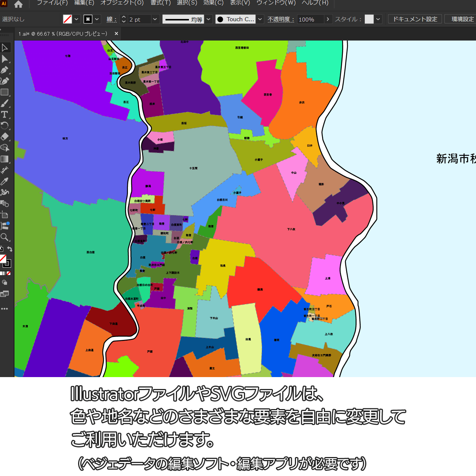476x476 pixels.
Task: Select the Direct Selection tool
Action: (5, 59)
